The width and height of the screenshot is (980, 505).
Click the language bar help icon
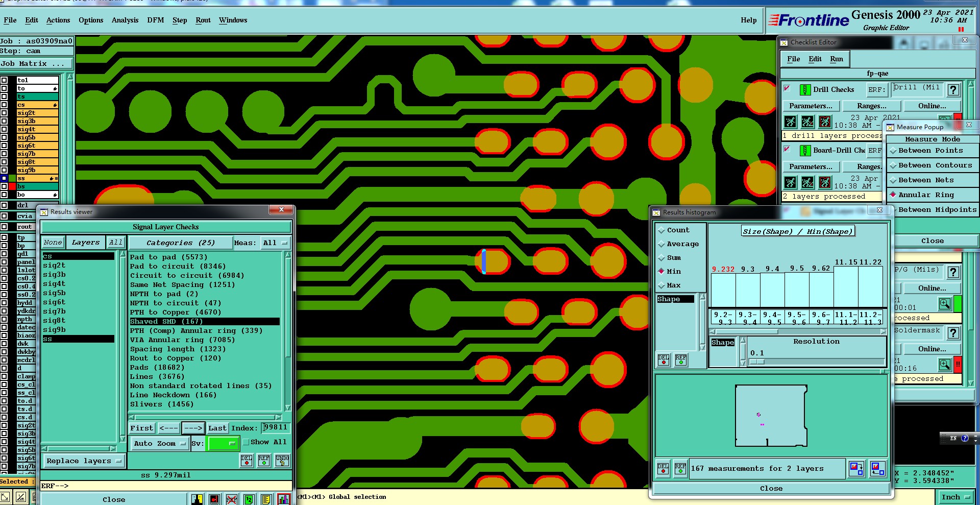click(x=965, y=438)
